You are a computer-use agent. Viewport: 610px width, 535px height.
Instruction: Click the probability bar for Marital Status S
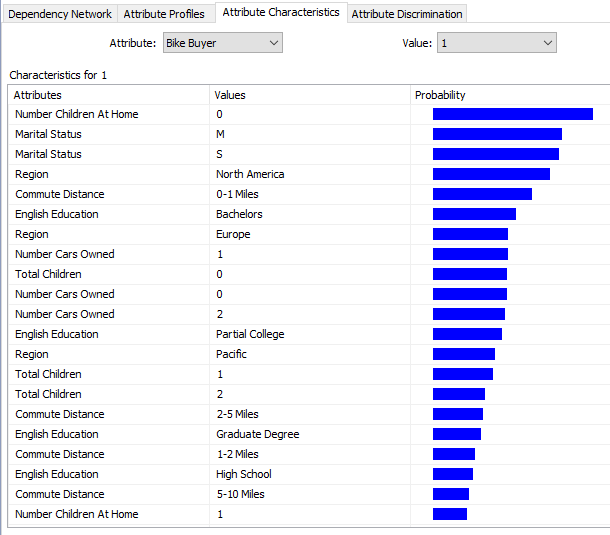pyautogui.click(x=495, y=154)
